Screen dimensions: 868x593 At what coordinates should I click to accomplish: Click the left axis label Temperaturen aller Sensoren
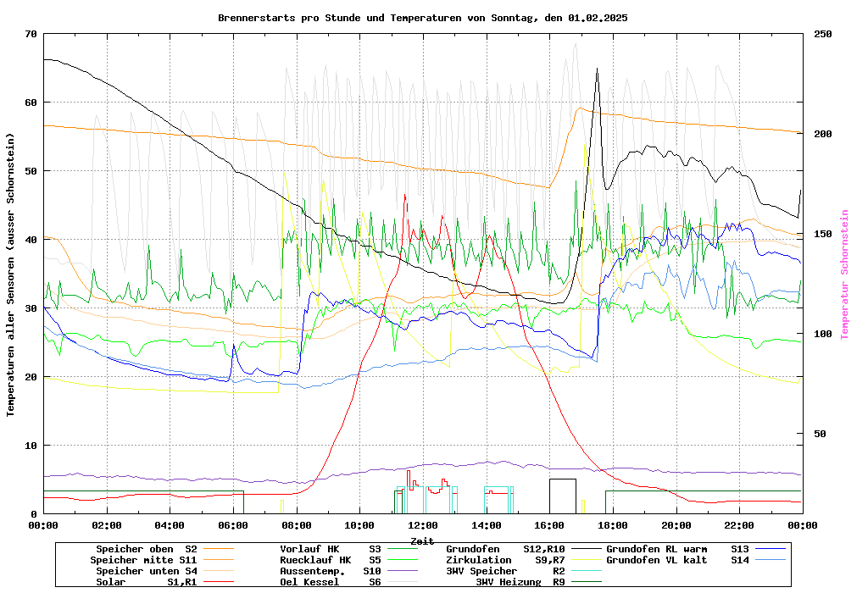[x=11, y=274]
